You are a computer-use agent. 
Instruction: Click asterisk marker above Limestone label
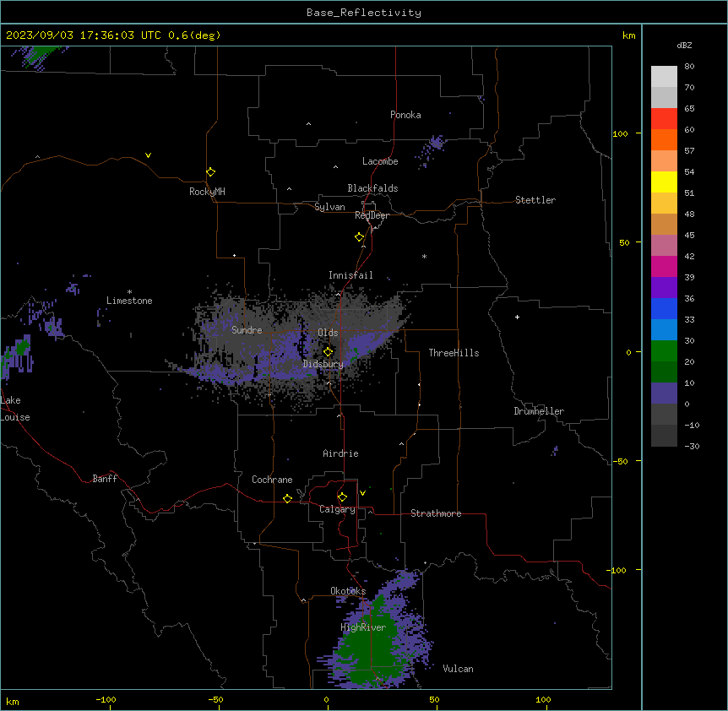coord(129,292)
